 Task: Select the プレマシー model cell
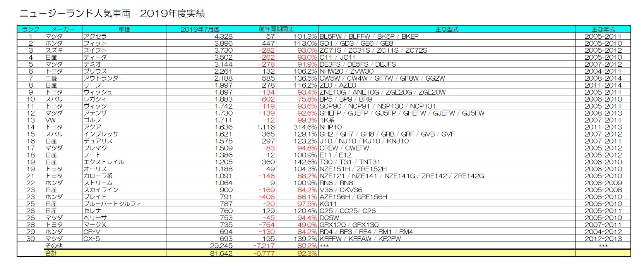point(124,148)
